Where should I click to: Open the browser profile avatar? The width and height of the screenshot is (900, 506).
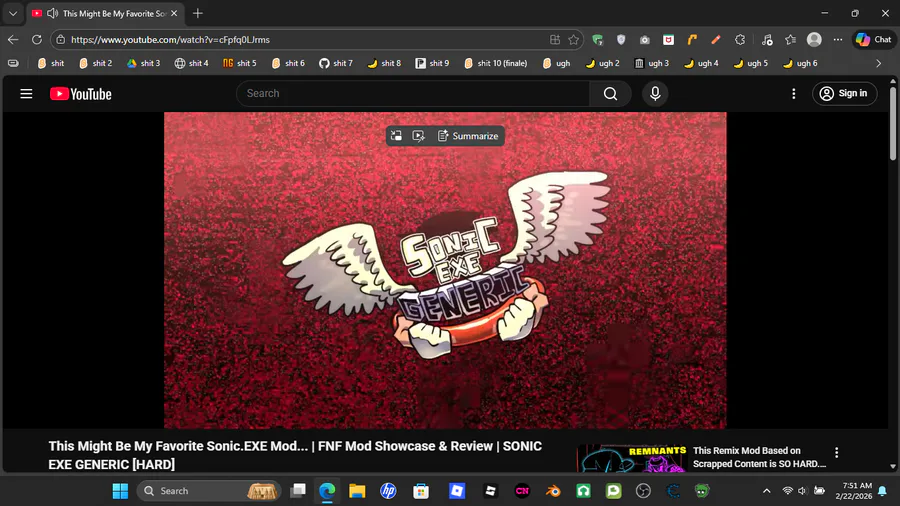pyautogui.click(x=814, y=40)
